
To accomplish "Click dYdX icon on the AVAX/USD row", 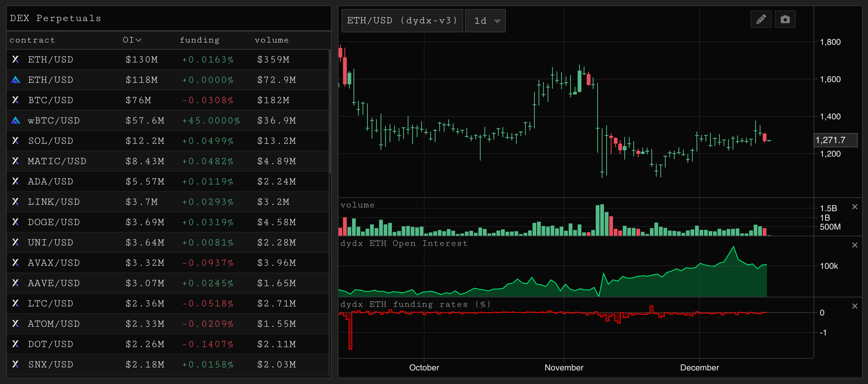I will coord(15,263).
